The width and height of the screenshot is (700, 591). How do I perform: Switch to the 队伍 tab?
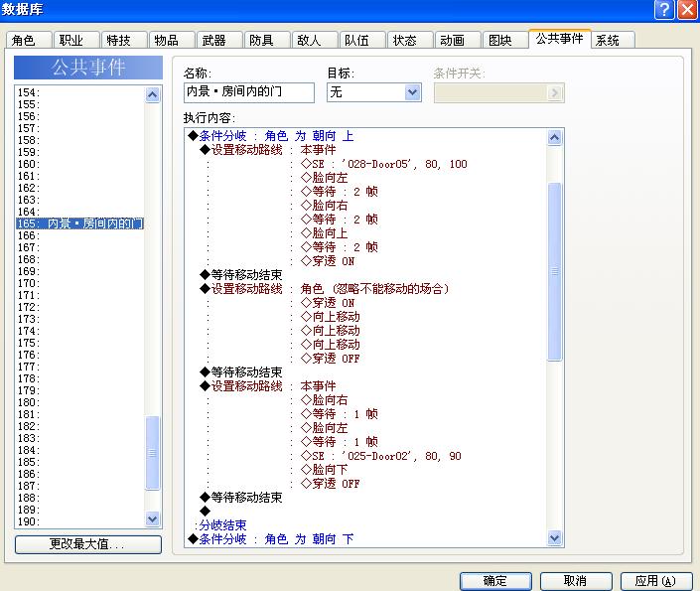point(362,40)
